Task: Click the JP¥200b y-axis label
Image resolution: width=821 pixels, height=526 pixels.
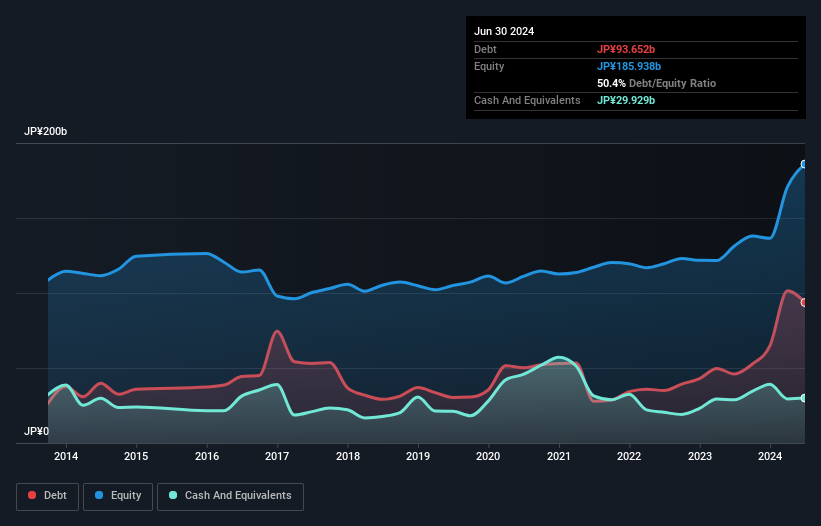Action: pos(46,131)
